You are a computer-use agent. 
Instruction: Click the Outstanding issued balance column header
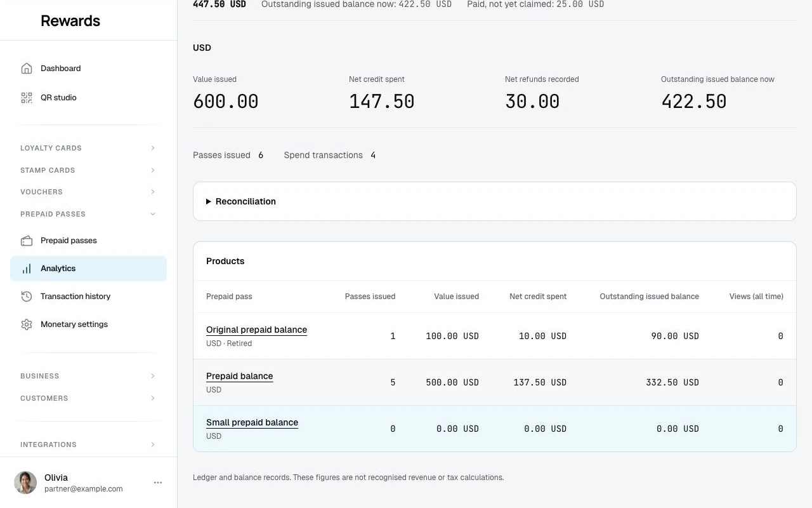coord(649,297)
